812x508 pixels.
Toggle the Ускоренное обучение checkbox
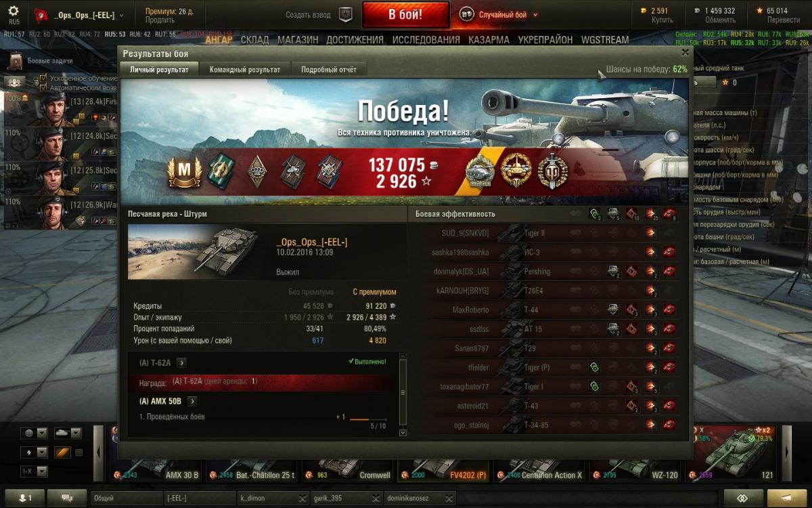click(43, 79)
